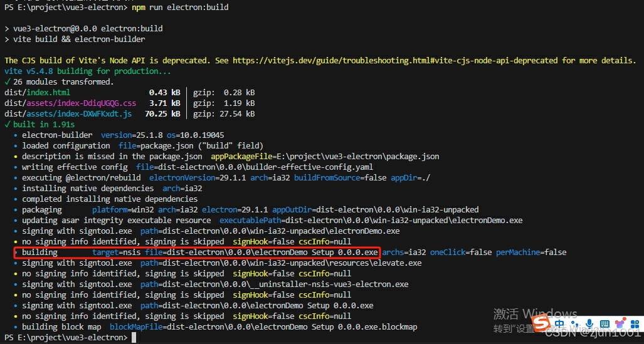Image resolution: width=644 pixels, height=344 pixels.
Task: Click the 'built in 1.91s' message
Action: 40,125
